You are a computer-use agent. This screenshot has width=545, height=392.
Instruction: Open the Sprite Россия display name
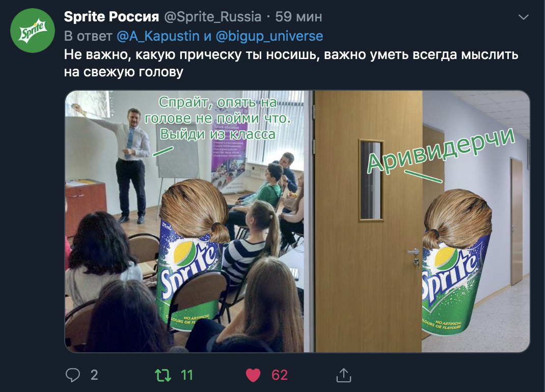[112, 17]
